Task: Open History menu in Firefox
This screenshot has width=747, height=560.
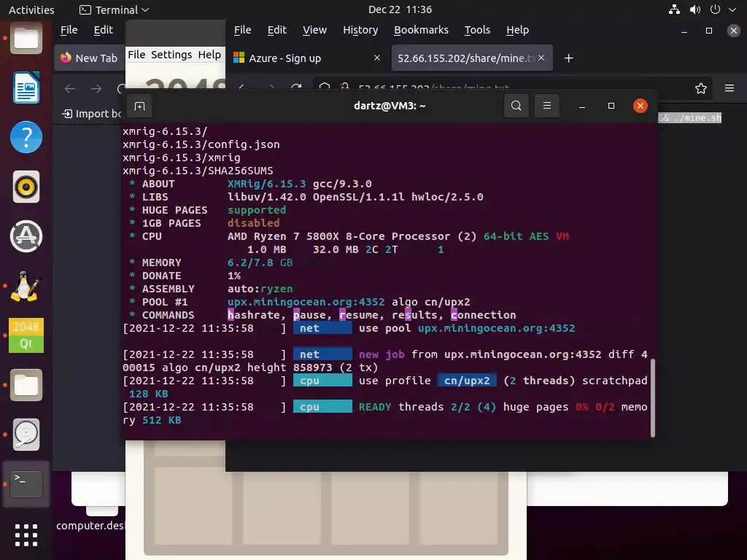Action: [360, 30]
